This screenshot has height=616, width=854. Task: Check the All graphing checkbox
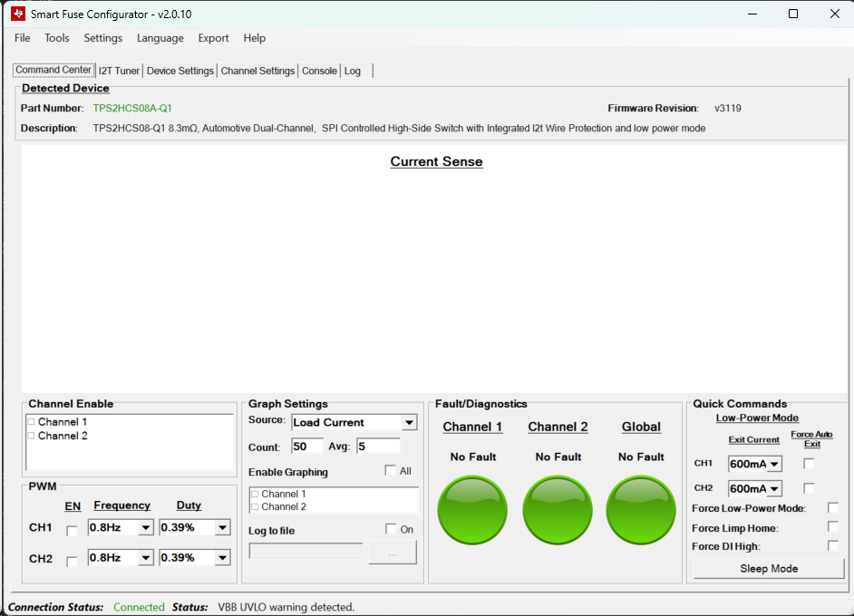click(x=390, y=471)
